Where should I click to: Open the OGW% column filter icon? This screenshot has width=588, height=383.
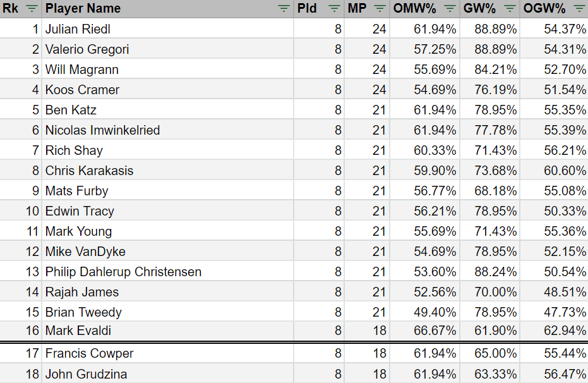(579, 9)
